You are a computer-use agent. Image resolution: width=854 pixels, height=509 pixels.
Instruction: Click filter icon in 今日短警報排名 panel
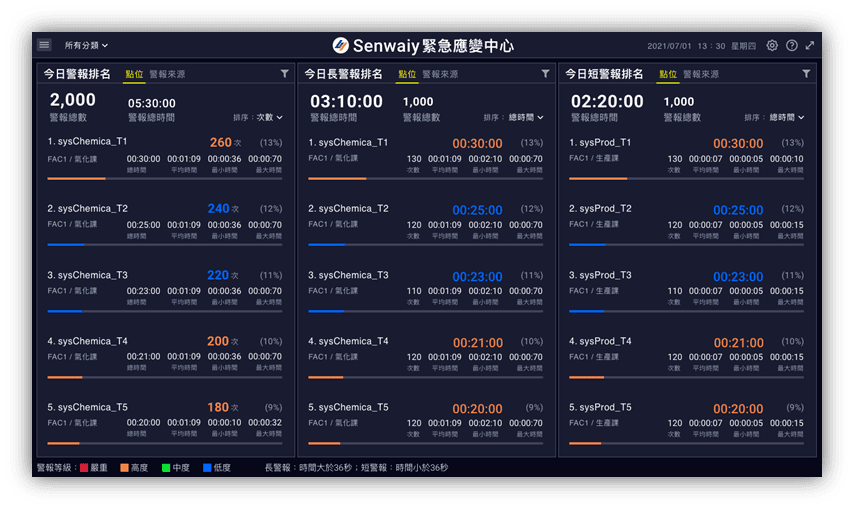tap(806, 74)
